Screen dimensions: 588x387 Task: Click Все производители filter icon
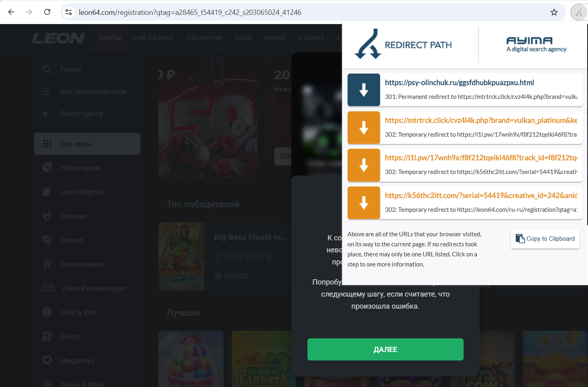point(45,92)
